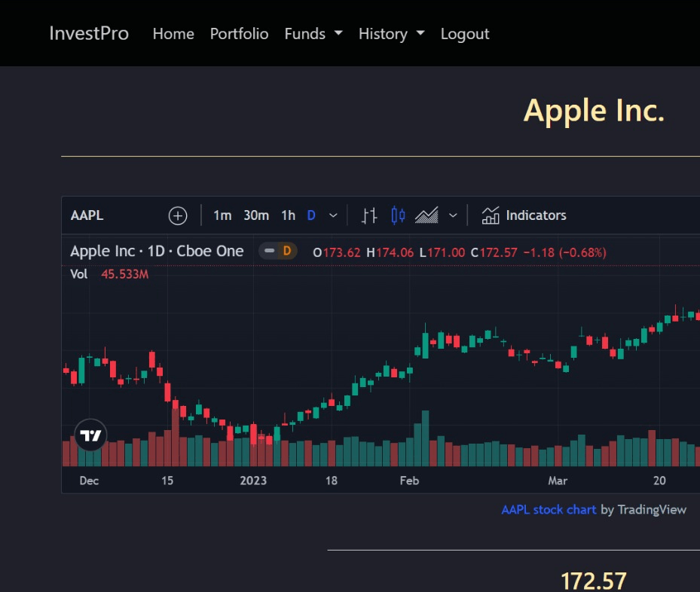Expand the History dropdown menu
This screenshot has width=700, height=592.
[392, 34]
